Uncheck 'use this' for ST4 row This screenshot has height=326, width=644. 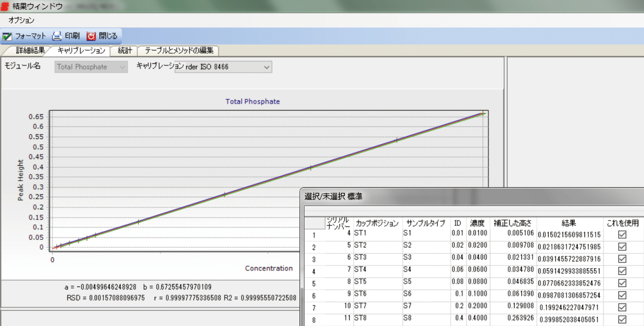622,271
